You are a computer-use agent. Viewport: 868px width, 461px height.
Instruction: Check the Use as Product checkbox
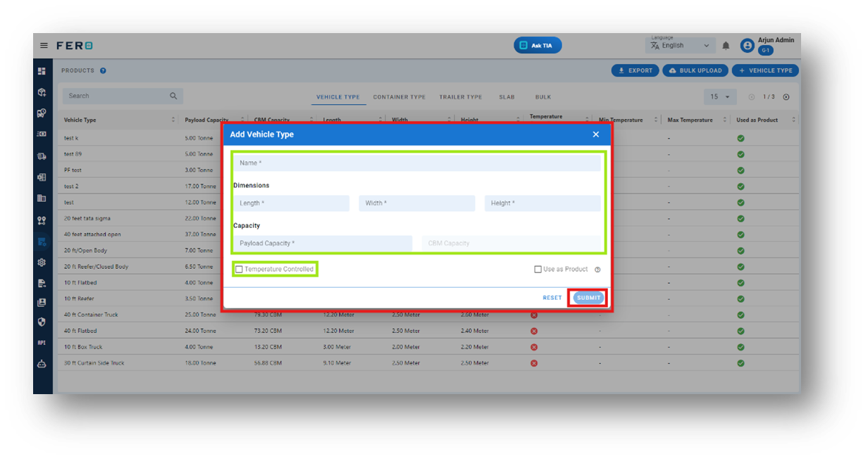pos(538,270)
